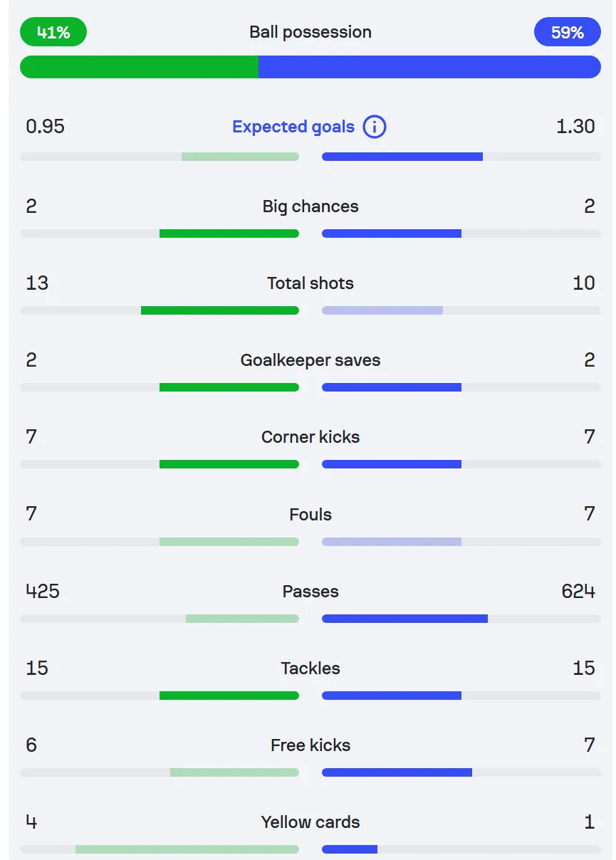
Task: Click the Tackles stat label
Action: pos(310,668)
